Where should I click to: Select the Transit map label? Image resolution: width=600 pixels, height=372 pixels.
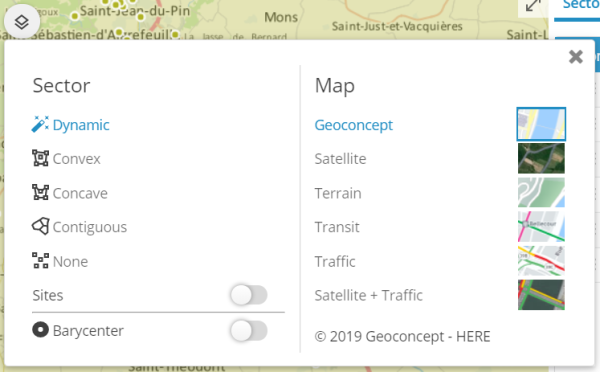337,227
